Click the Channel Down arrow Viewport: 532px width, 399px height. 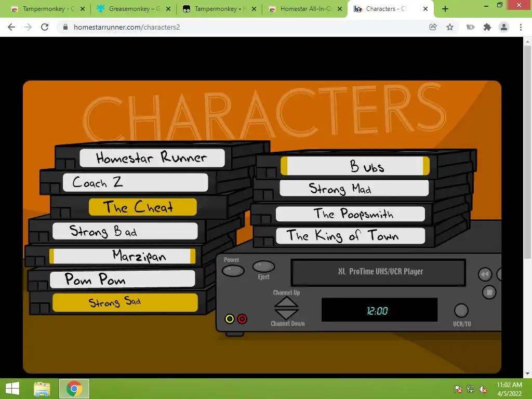point(286,314)
